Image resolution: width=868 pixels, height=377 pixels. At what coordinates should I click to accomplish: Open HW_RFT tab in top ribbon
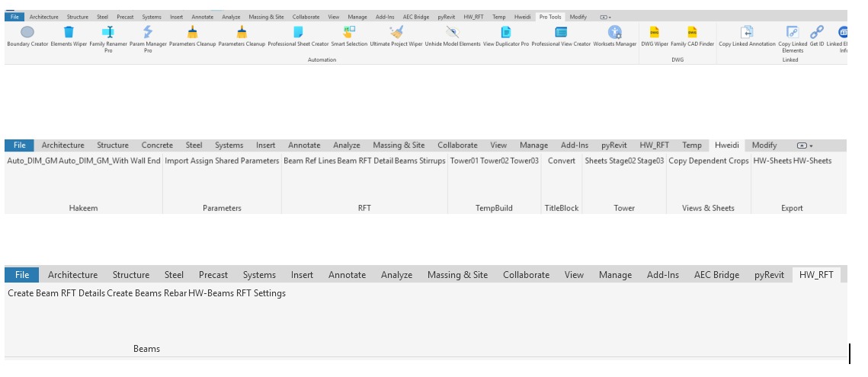[473, 18]
